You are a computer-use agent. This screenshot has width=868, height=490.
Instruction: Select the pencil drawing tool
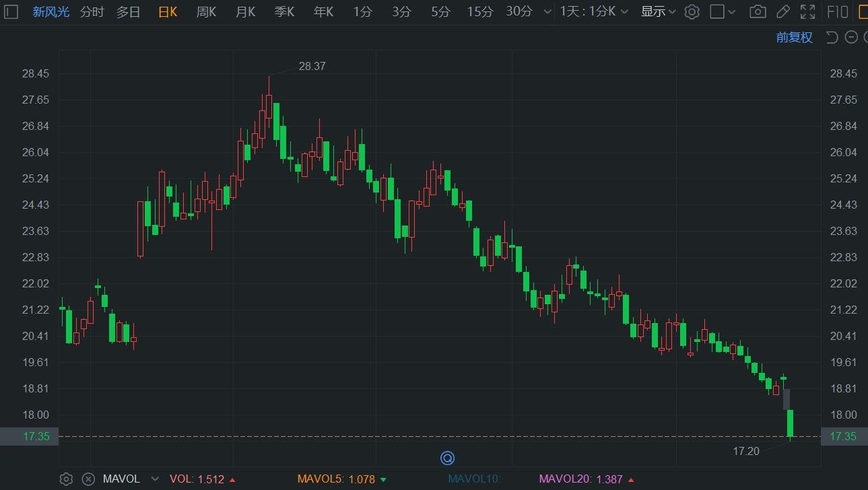tap(782, 11)
